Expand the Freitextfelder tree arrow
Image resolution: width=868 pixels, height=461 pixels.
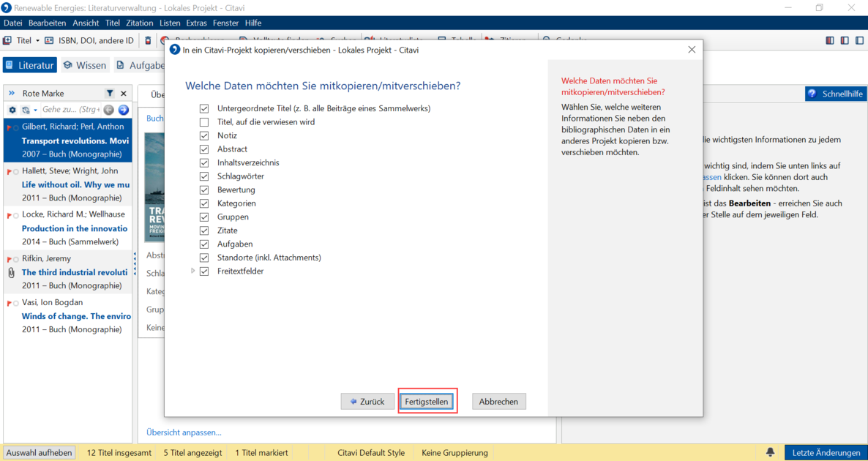click(x=193, y=271)
